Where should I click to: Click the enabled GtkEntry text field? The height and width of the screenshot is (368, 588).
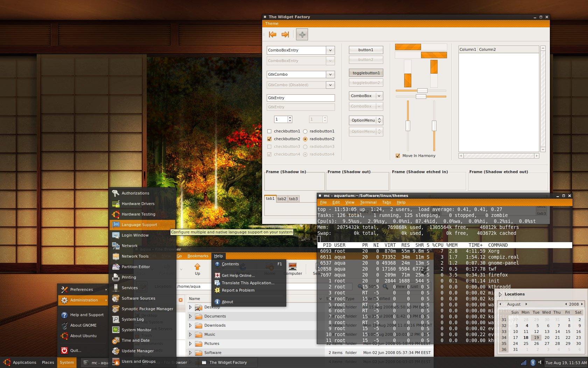301,98
